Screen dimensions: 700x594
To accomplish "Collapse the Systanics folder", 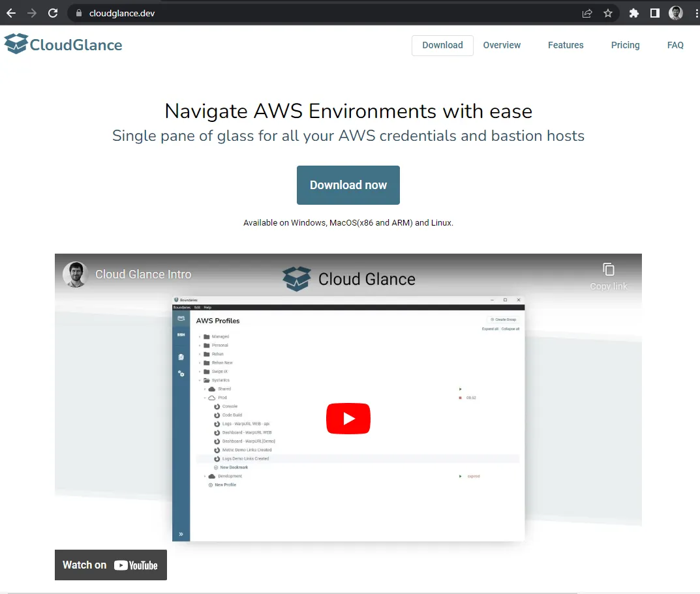I will [200, 380].
